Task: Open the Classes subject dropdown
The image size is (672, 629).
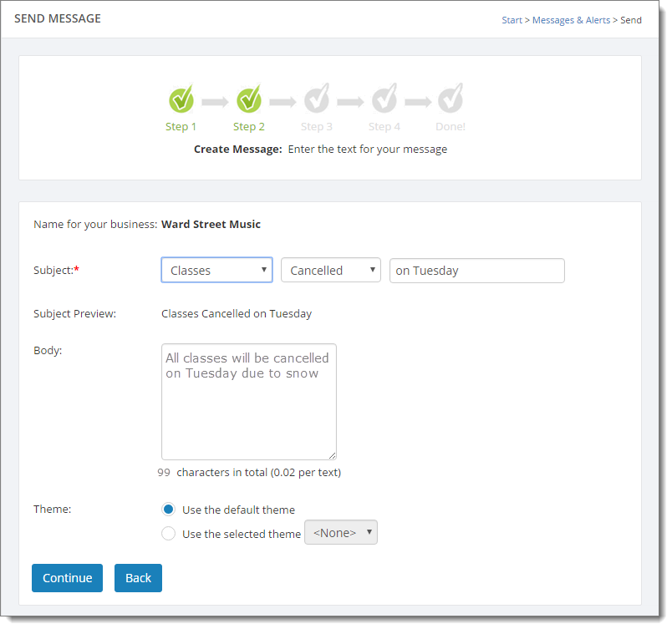Action: [216, 270]
